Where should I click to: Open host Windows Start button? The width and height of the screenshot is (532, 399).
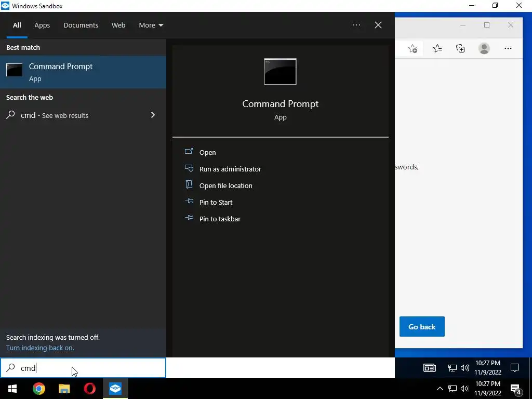[x=12, y=389]
